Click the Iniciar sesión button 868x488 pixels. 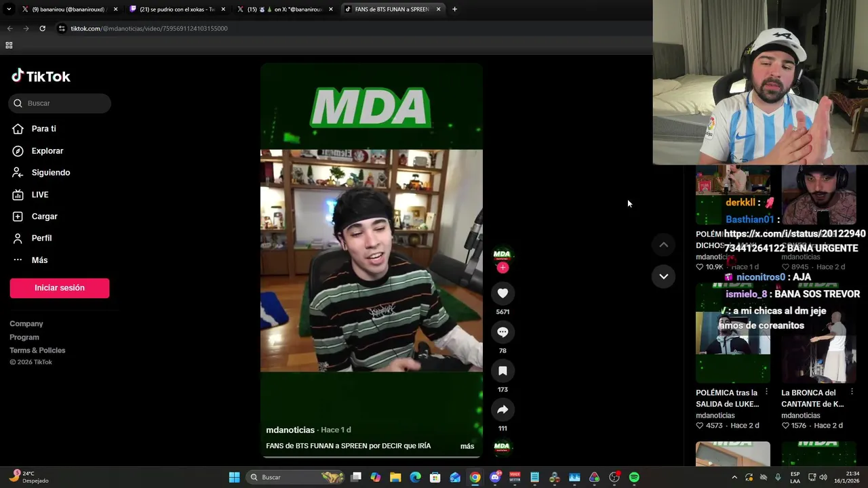[x=60, y=288]
